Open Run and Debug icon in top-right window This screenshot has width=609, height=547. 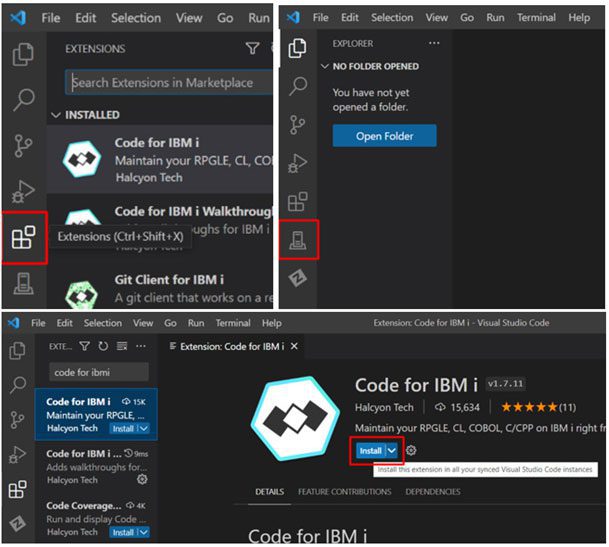(298, 163)
